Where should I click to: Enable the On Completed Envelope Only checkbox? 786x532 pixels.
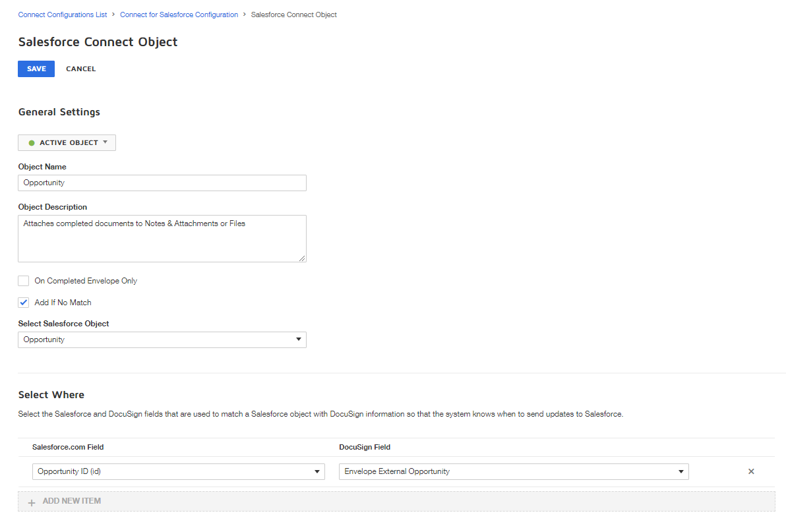(x=23, y=280)
